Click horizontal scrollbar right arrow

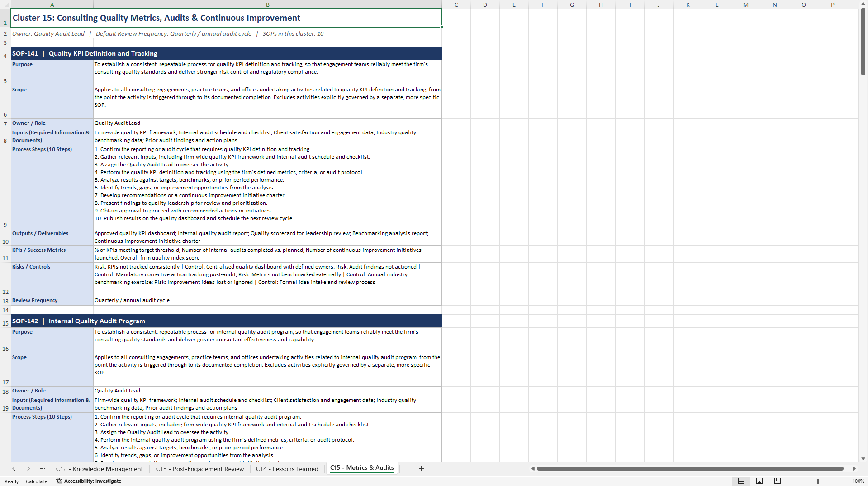pos(854,469)
